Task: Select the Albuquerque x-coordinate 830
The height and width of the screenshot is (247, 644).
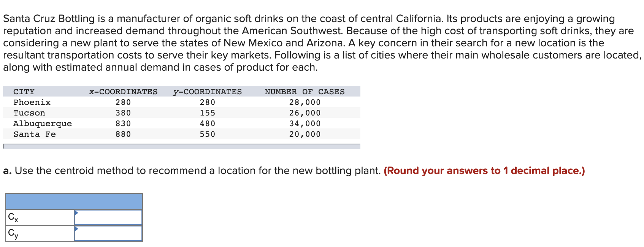Action: pos(122,123)
